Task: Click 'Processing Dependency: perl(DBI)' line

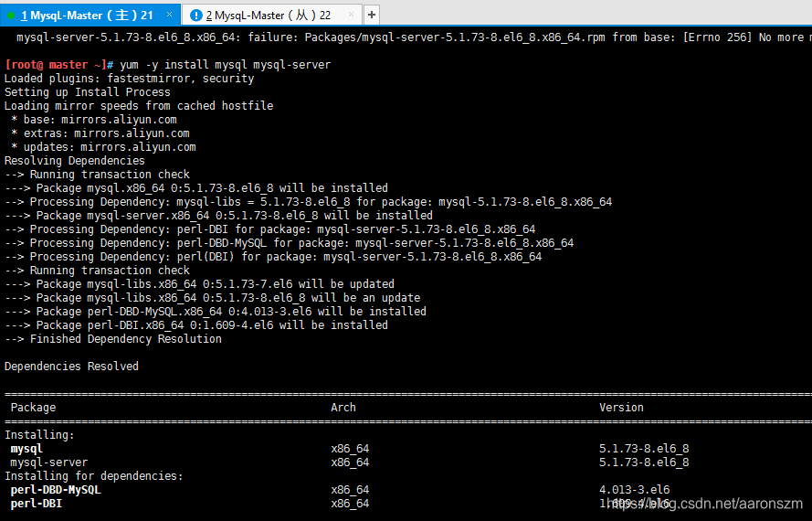Action: (273, 257)
